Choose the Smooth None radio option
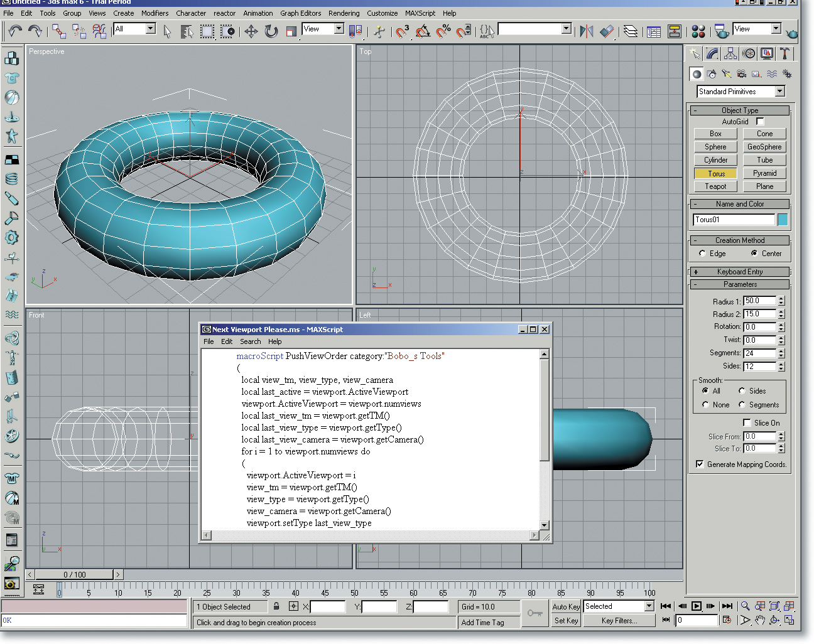 tap(705, 405)
